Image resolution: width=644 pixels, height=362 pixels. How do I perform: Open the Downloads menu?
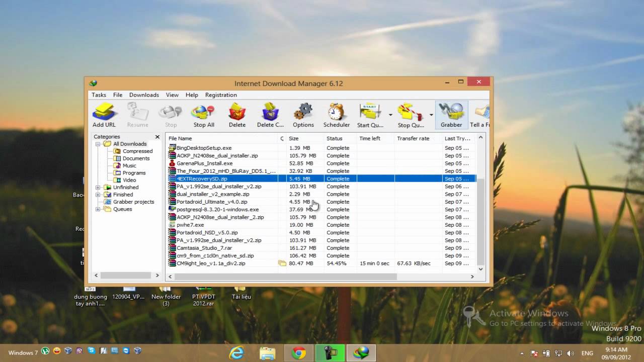pyautogui.click(x=144, y=95)
